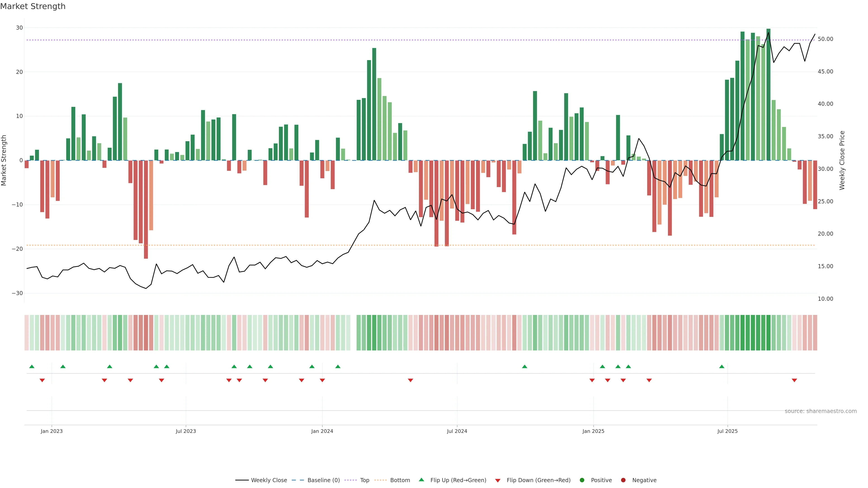868x488 pixels.
Task: Click green triangle icon in Flip Up legend
Action: click(421, 480)
